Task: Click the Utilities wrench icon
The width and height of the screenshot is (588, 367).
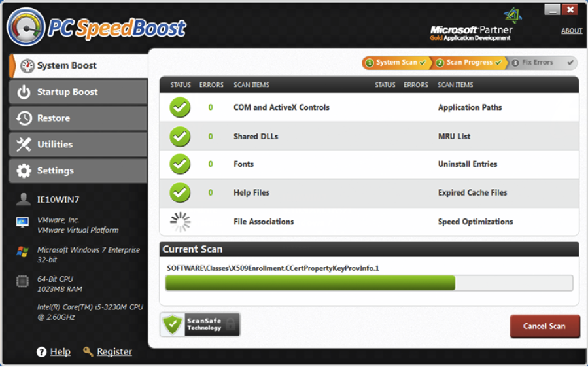Action: coord(24,145)
